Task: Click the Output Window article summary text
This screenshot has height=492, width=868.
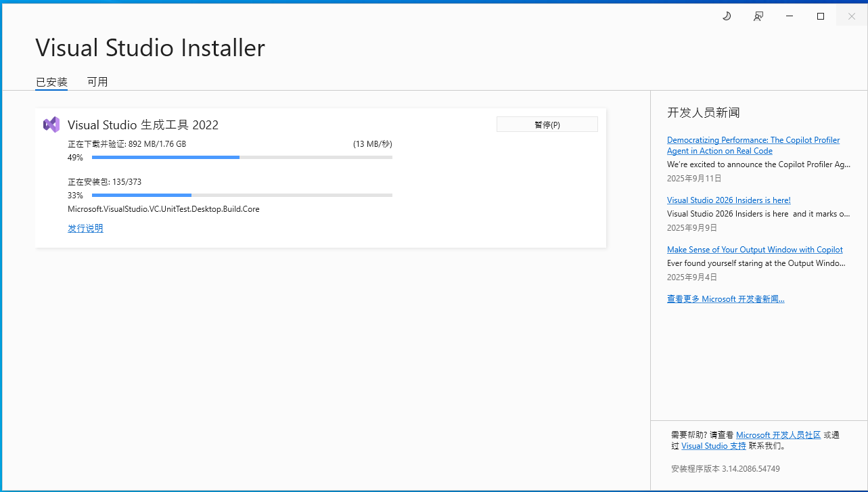Action: [x=756, y=263]
